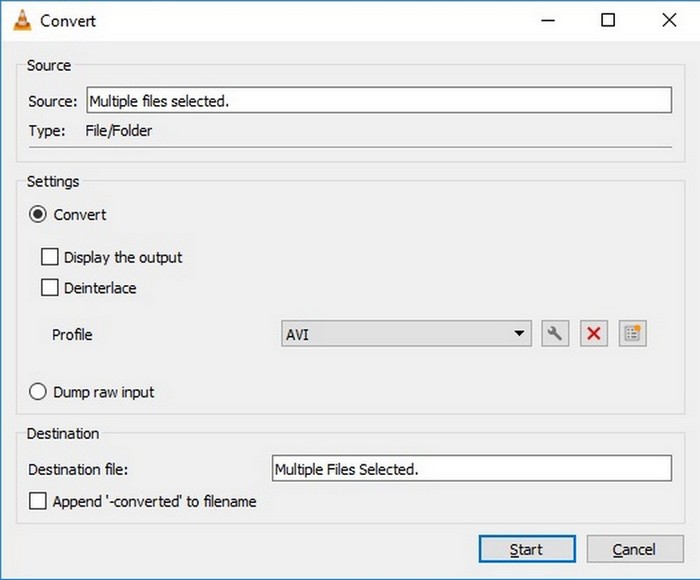Check Append '-converted' to filename
The width and height of the screenshot is (700, 580).
(38, 501)
